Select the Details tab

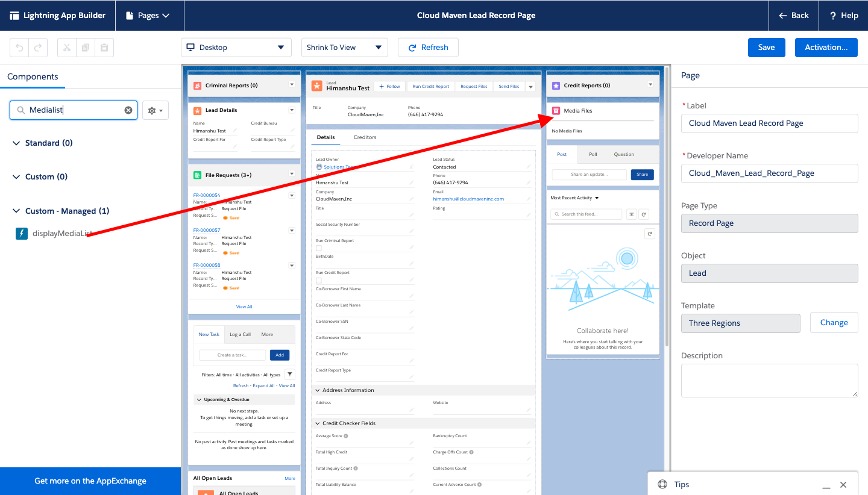coord(326,137)
